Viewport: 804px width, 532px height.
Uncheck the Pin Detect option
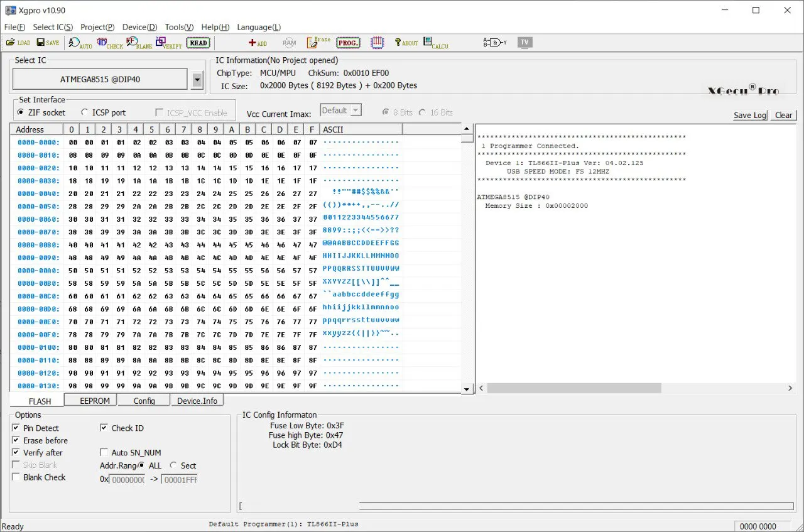point(16,428)
